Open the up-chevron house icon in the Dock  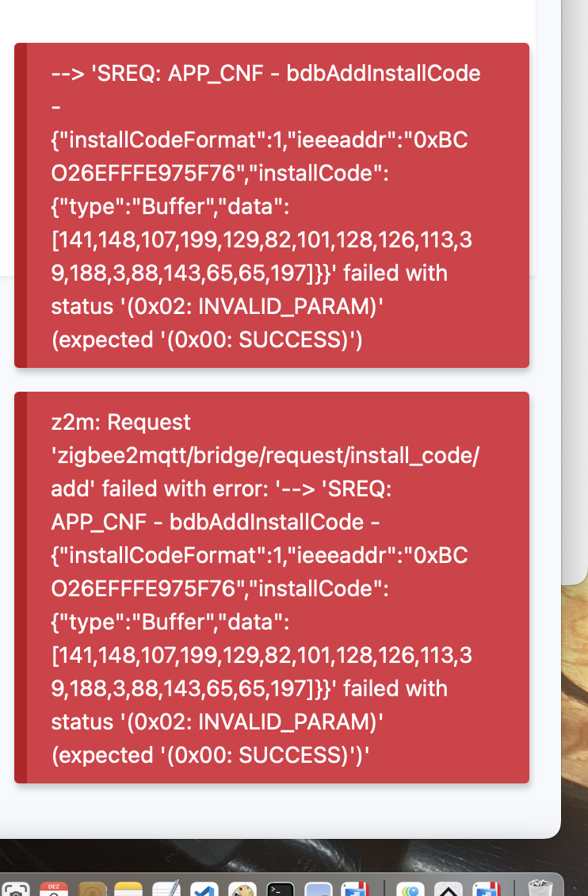[x=449, y=888]
